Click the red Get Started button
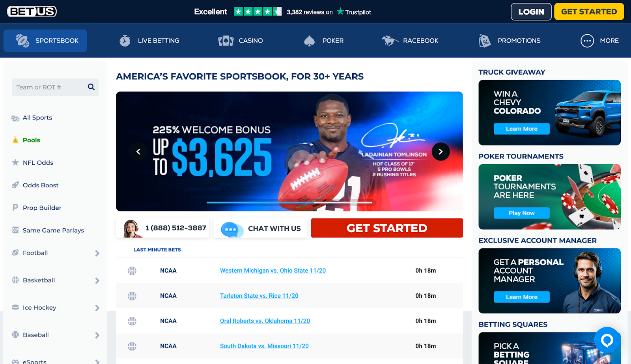 (387, 228)
